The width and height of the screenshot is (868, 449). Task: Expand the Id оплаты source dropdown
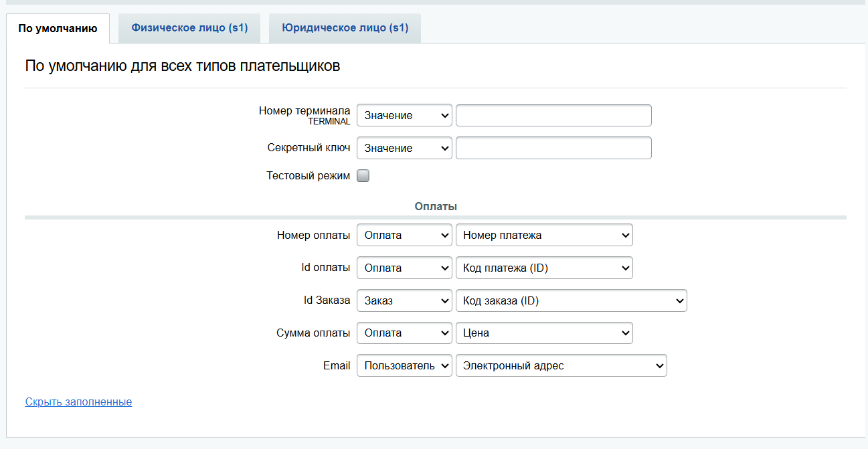(x=404, y=268)
